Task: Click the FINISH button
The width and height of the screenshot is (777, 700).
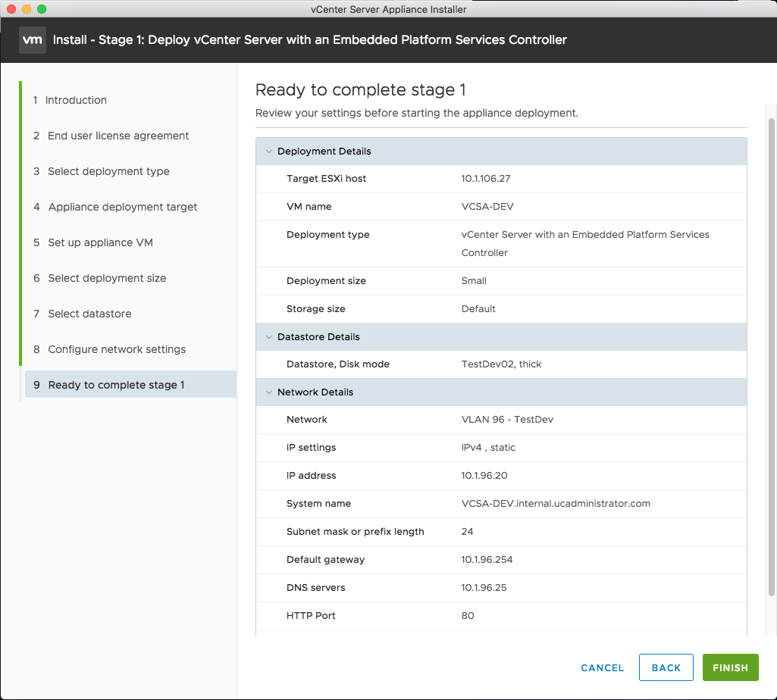Action: point(730,667)
